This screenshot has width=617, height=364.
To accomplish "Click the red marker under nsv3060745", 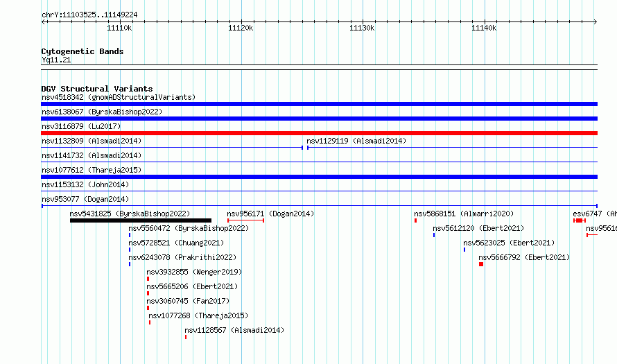I will click(148, 308).
